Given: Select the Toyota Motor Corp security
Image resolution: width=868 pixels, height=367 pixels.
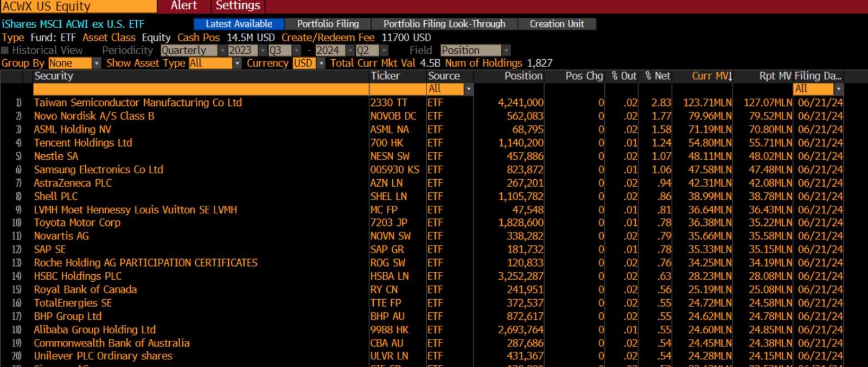Looking at the screenshot, I should click(x=77, y=223).
